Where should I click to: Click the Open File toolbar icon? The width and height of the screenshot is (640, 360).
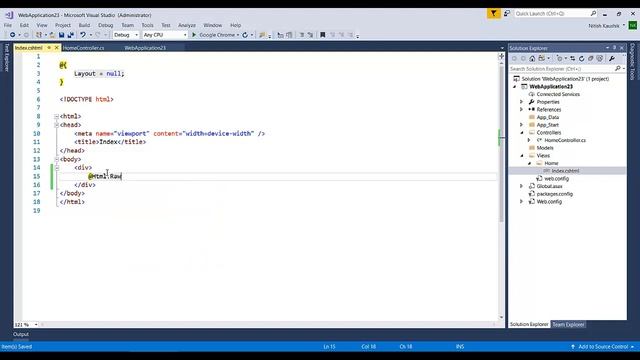52,35
